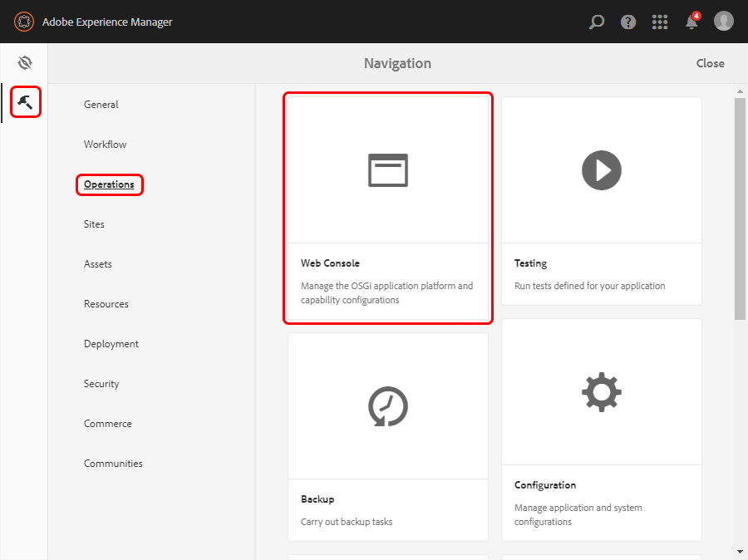This screenshot has width=748, height=560.
Task: Click the vertical scrollbar thumb
Action: (740, 209)
